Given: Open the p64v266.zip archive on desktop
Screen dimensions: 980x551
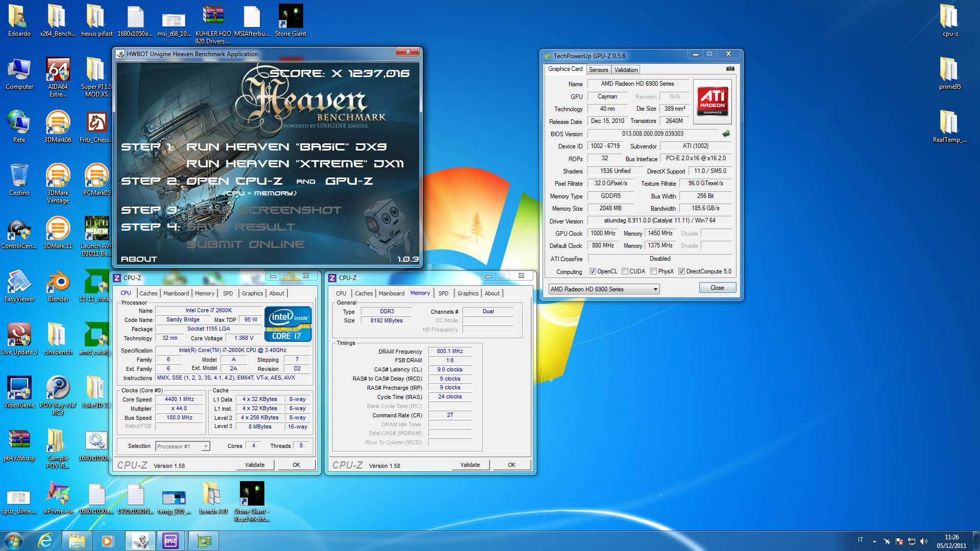Looking at the screenshot, I should coord(19,445).
